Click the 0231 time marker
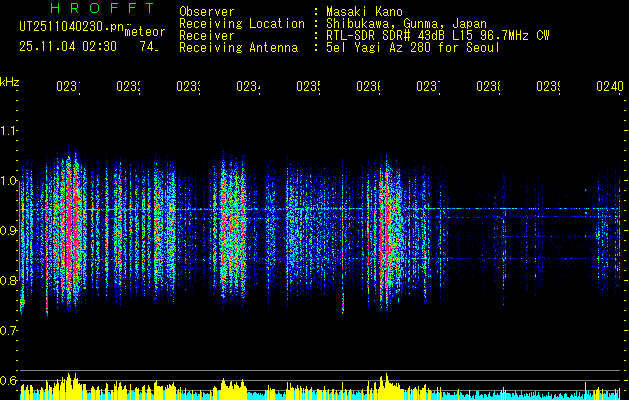Screen dimensions: 629x400 [x=68, y=87]
